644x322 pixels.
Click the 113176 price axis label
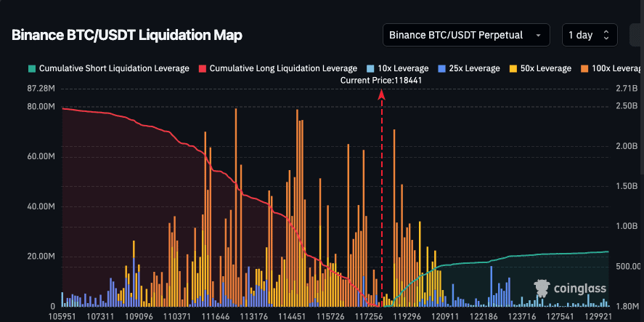pyautogui.click(x=253, y=317)
